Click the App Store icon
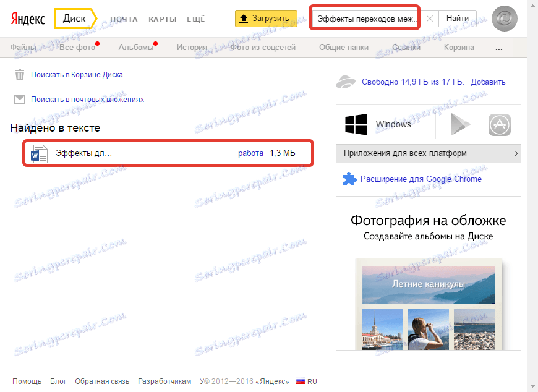The width and height of the screenshot is (538, 392). pos(500,124)
